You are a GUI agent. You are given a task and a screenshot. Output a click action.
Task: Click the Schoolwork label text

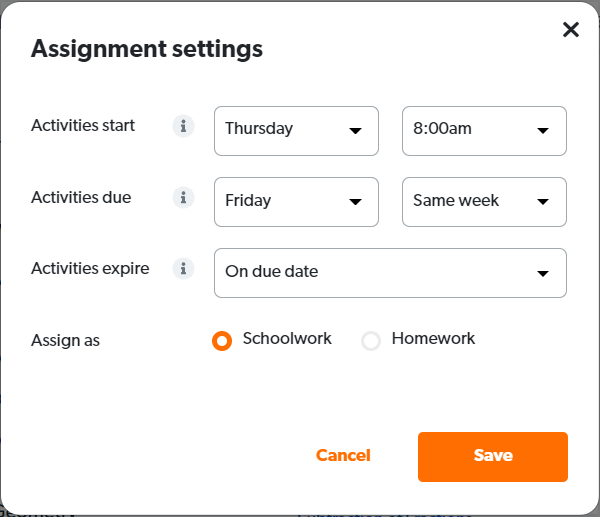click(x=287, y=338)
